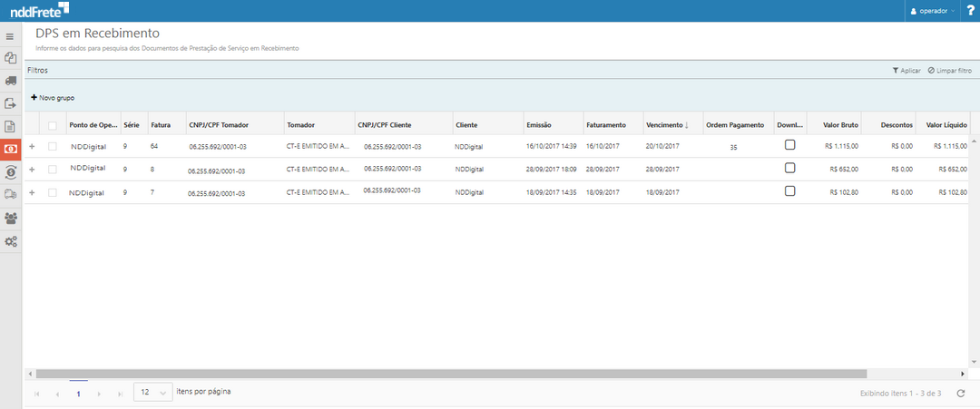Open the items per page dropdown

[x=153, y=393]
